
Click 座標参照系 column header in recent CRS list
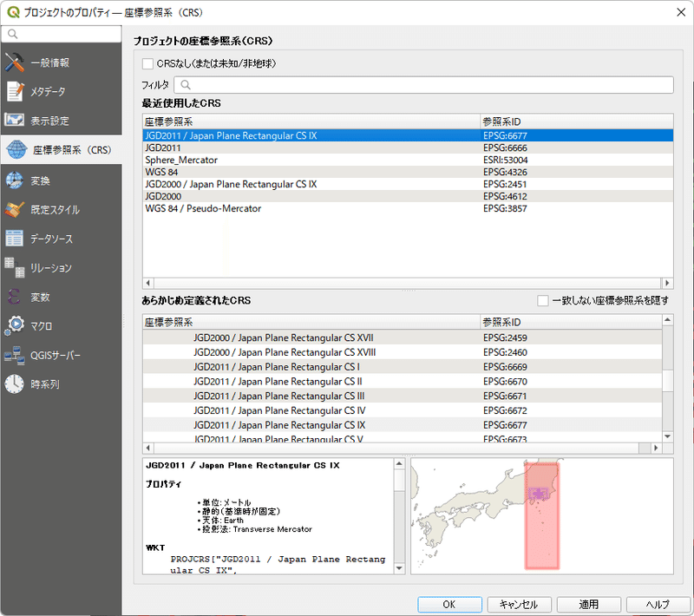pyautogui.click(x=311, y=121)
